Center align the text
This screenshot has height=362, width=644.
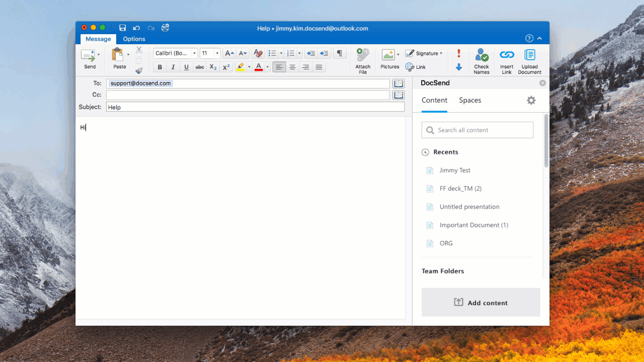pyautogui.click(x=292, y=67)
